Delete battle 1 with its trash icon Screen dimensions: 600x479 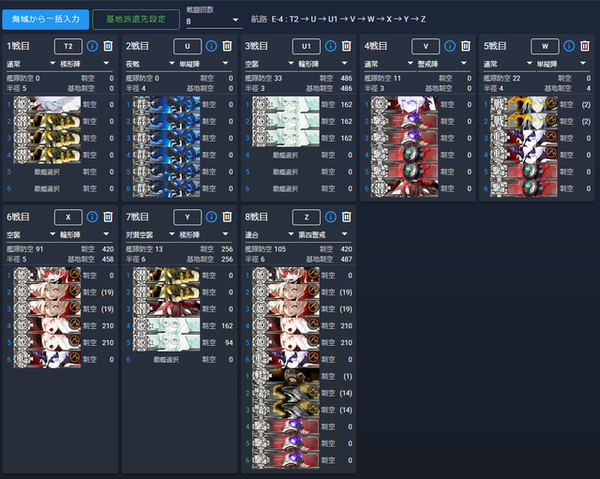click(107, 46)
